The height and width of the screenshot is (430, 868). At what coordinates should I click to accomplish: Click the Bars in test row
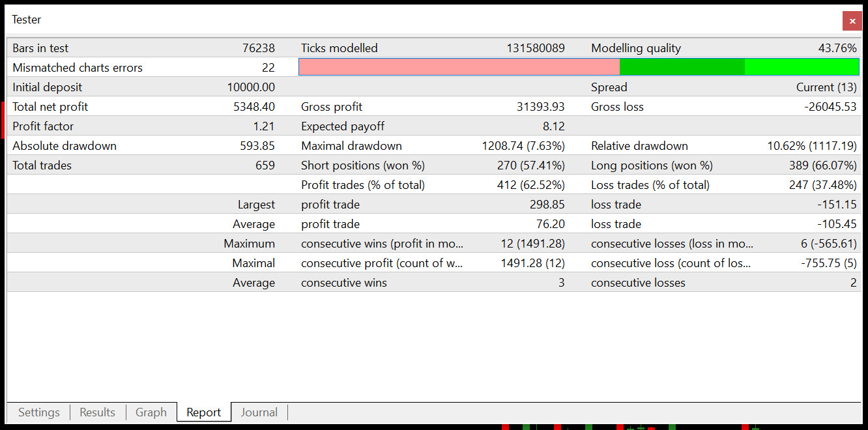click(434, 48)
